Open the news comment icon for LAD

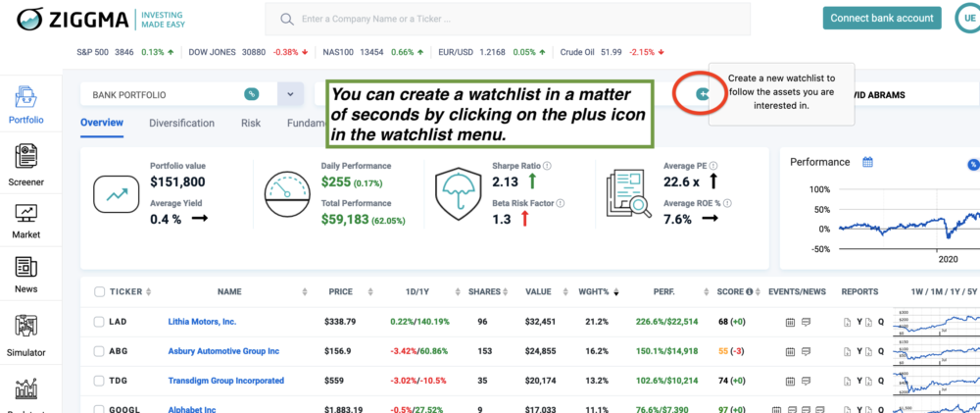point(807,323)
